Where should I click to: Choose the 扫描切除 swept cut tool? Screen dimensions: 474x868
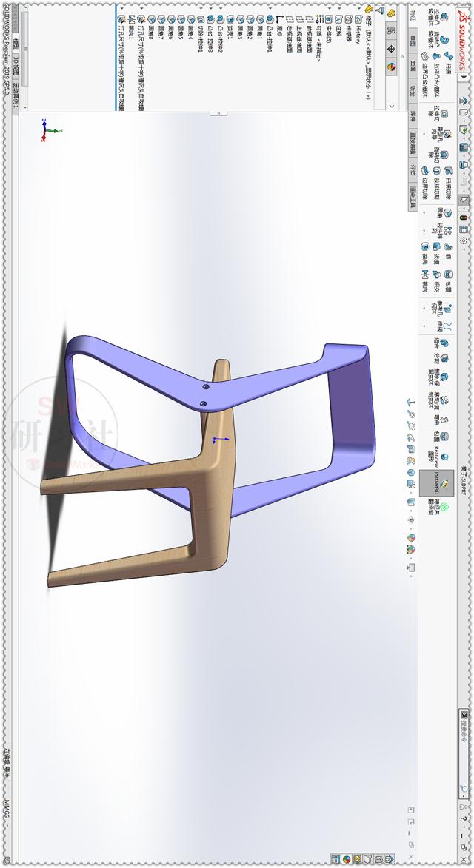pos(448,182)
